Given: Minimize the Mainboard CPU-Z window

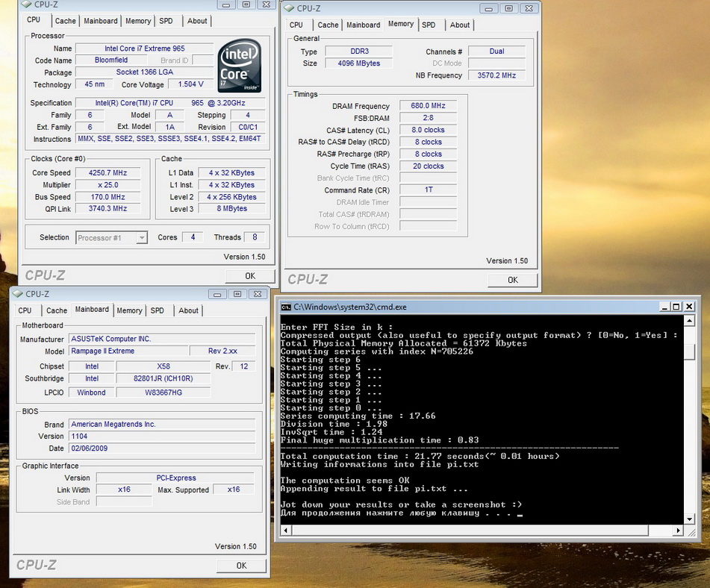Looking at the screenshot, I should pos(217,294).
